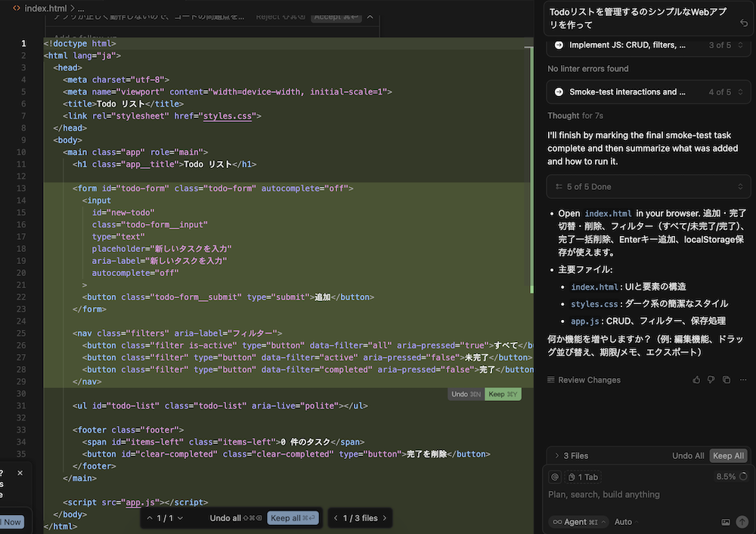Click the attach image icon in chat input
756x534 pixels.
725,522
